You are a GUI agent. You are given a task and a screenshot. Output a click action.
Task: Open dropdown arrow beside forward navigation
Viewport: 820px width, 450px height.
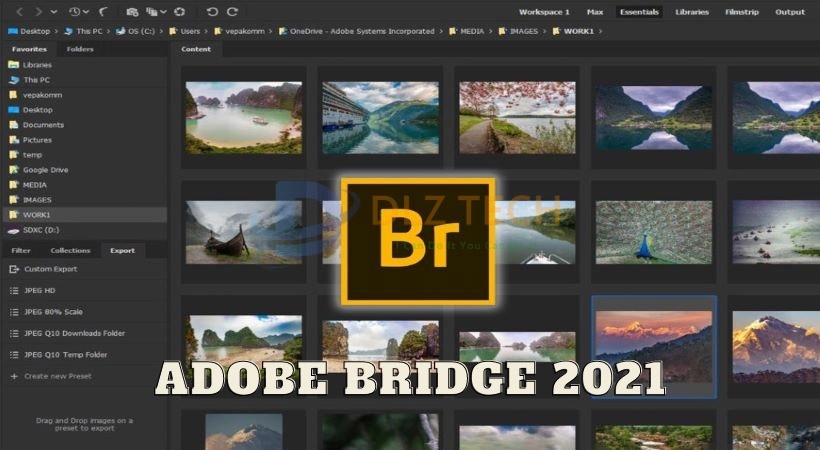tap(55, 12)
